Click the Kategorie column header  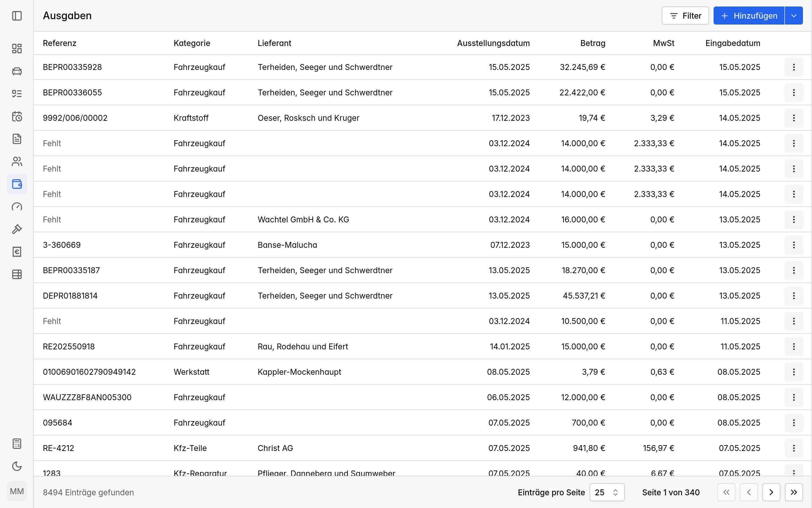coord(192,43)
